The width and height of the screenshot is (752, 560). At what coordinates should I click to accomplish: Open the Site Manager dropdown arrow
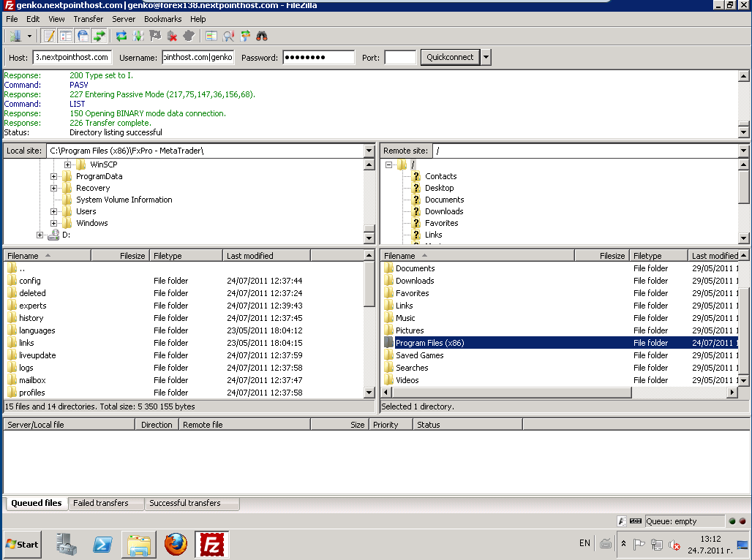(x=29, y=36)
